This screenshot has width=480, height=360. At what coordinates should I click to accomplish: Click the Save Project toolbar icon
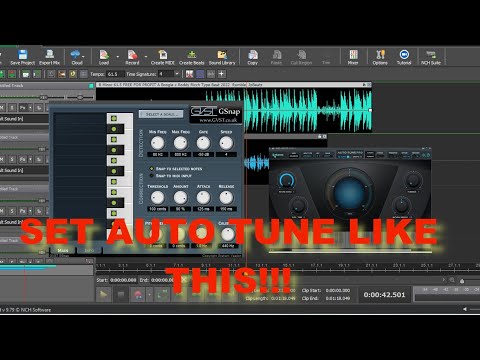22,57
